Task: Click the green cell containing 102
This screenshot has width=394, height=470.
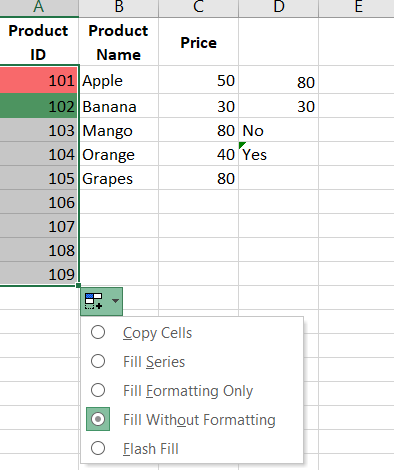Action: coord(39,106)
